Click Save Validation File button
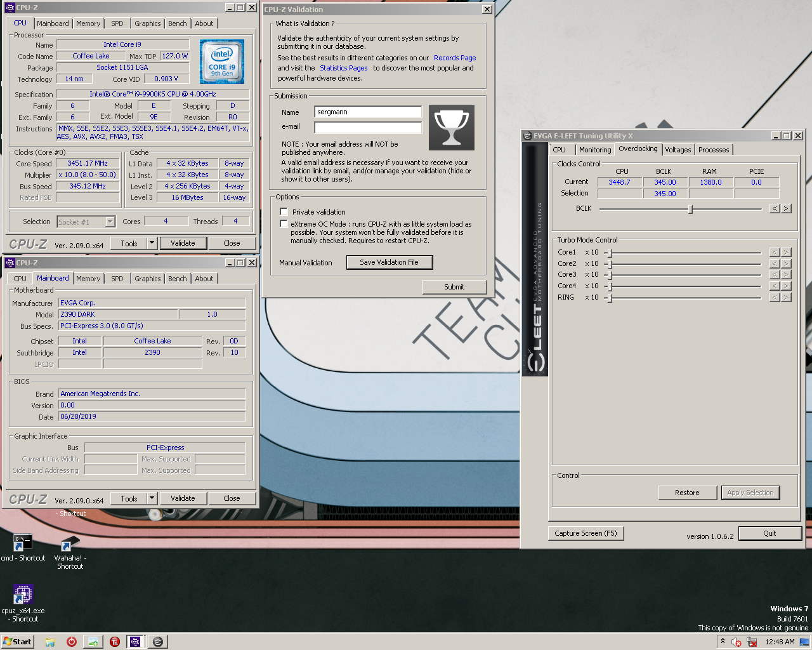This screenshot has height=650, width=812. click(x=389, y=262)
